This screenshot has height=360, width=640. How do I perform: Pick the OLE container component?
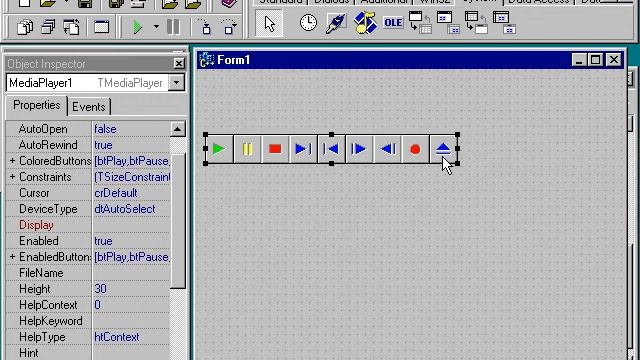click(x=393, y=23)
